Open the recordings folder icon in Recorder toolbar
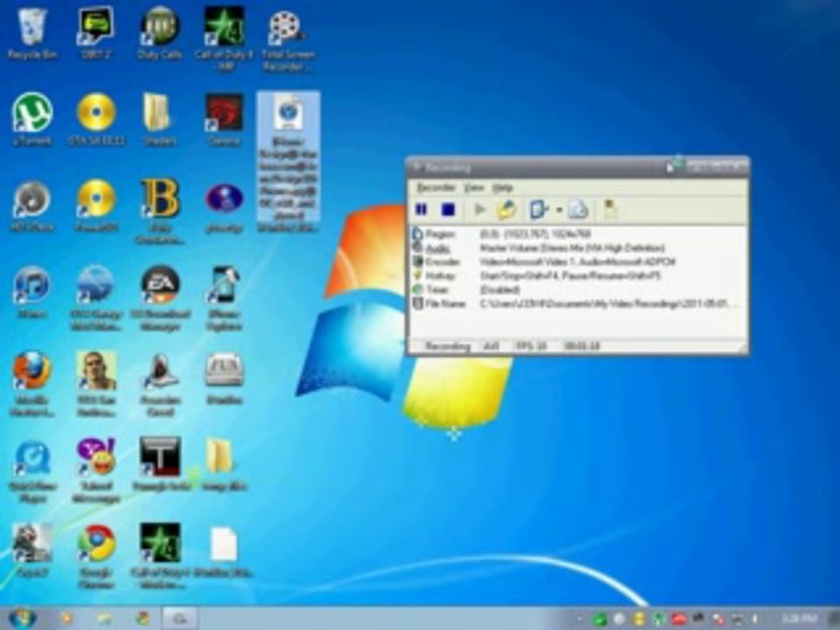This screenshot has height=630, width=840. click(x=507, y=209)
